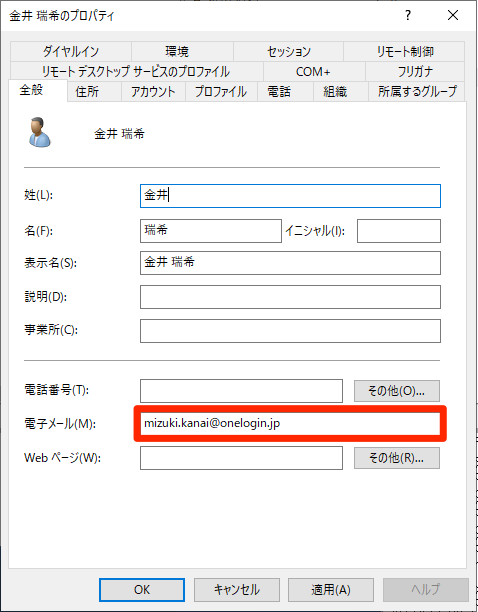
Task: Click the 説明(D): label
Action: 46,297
